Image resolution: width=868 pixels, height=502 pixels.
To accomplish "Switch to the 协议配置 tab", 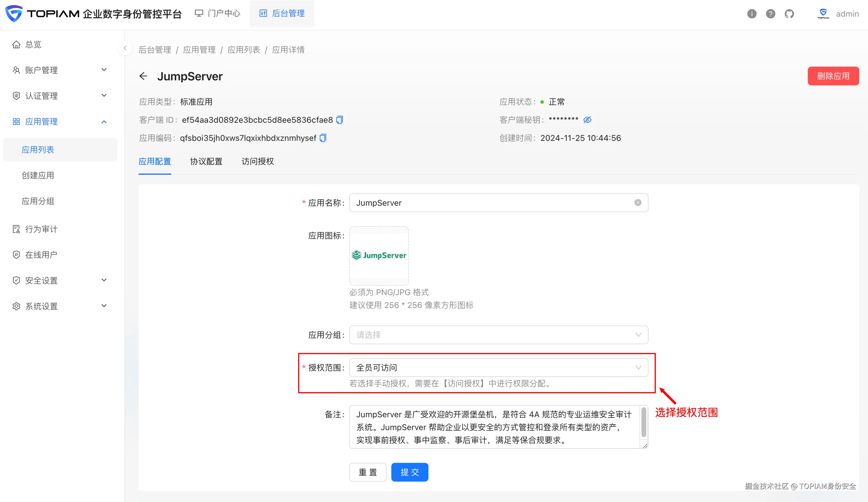I will 206,162.
